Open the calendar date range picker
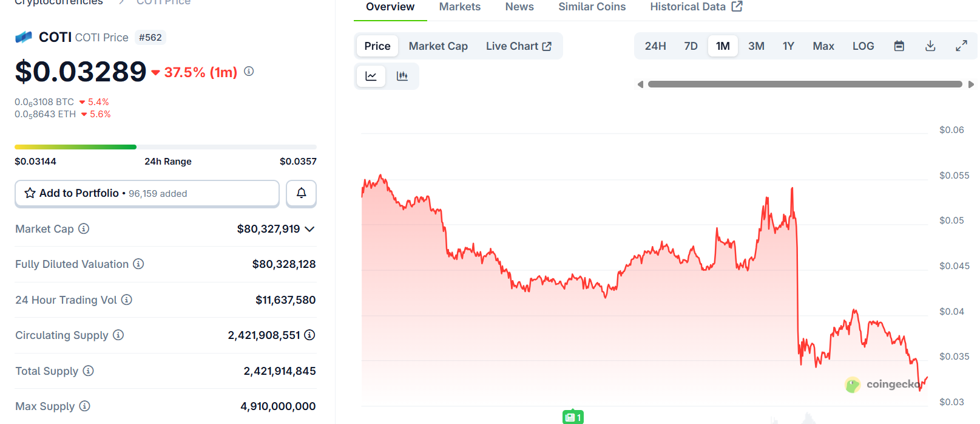Image resolution: width=980 pixels, height=424 pixels. pos(899,46)
